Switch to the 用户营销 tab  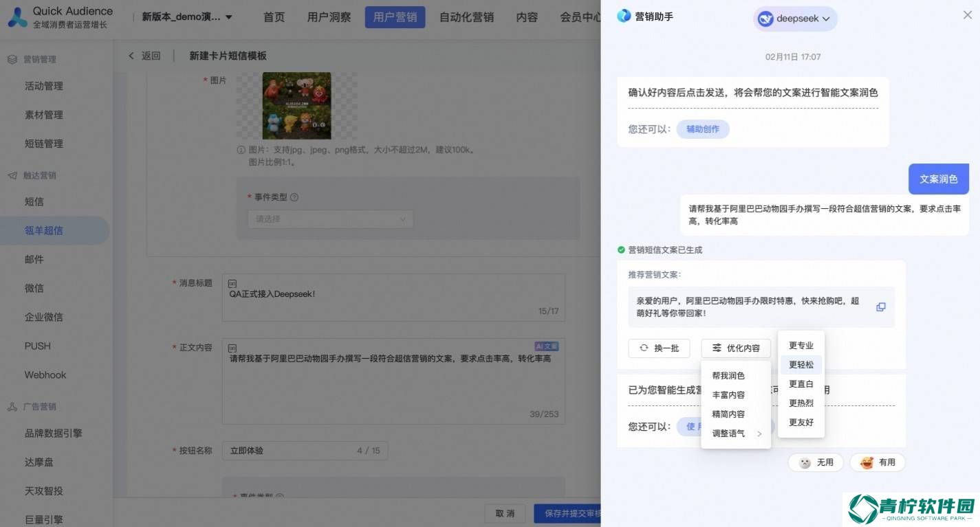[395, 17]
